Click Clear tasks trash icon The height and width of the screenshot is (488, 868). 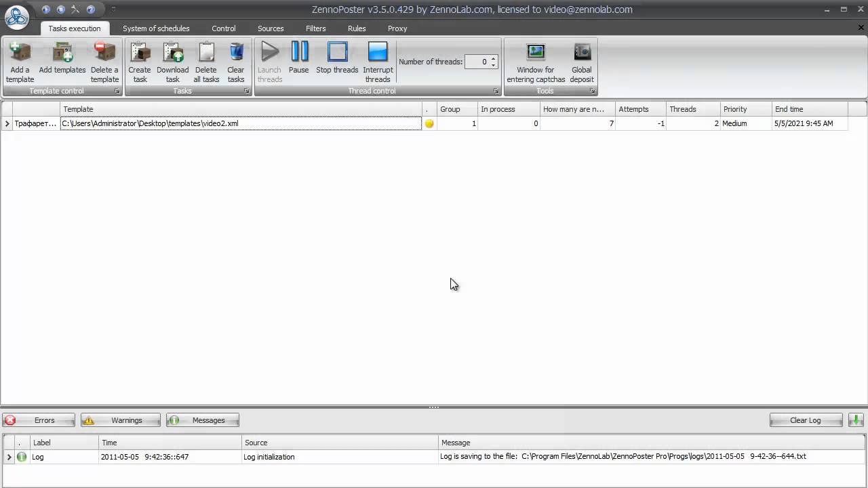click(x=236, y=52)
